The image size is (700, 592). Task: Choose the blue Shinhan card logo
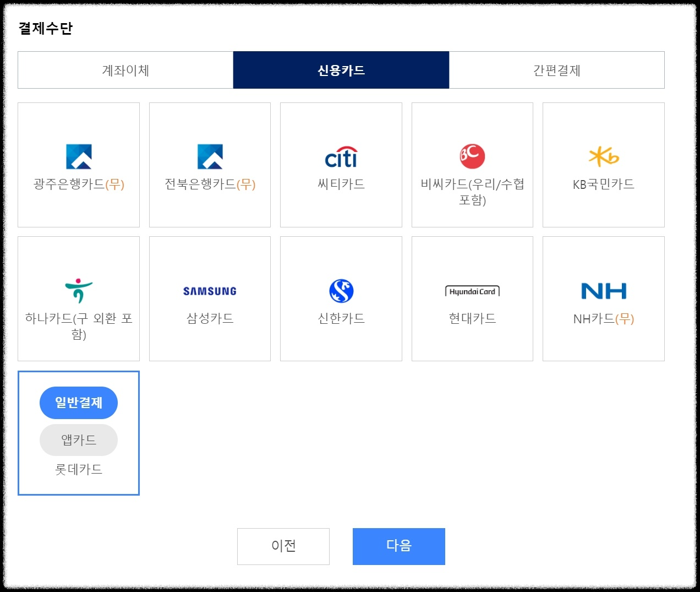click(x=341, y=291)
